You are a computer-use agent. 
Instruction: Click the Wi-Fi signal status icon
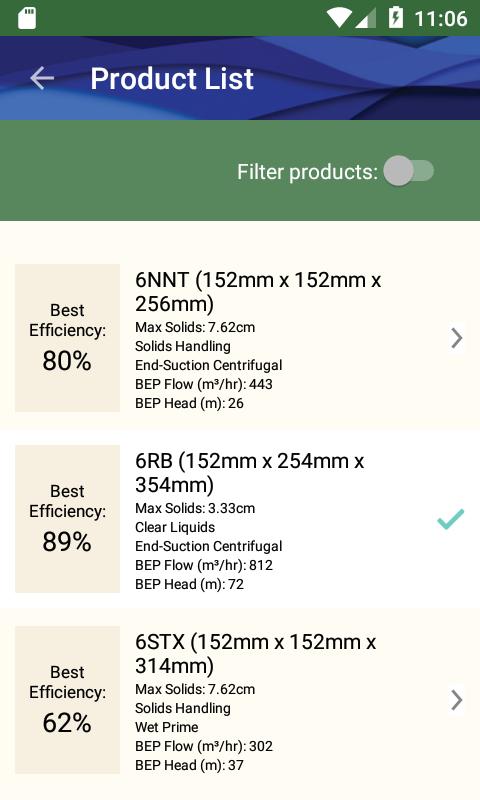click(339, 18)
